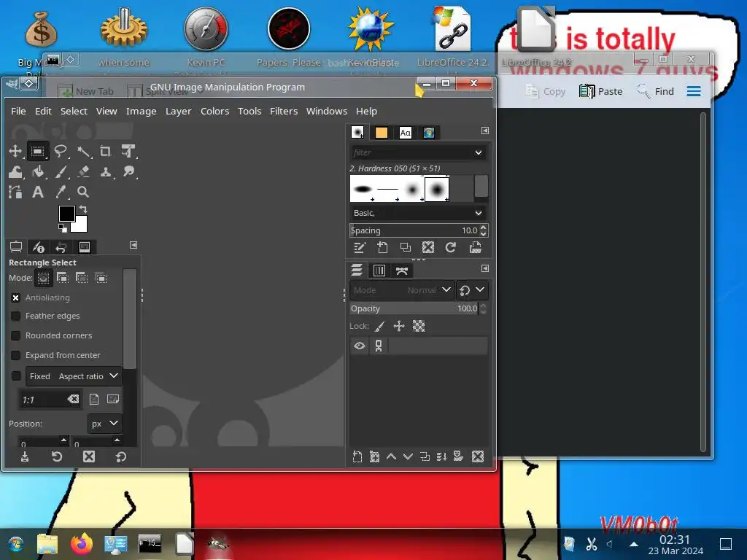Select the Smudge tool
Viewport: 747px width, 560px height.
[x=128, y=172]
